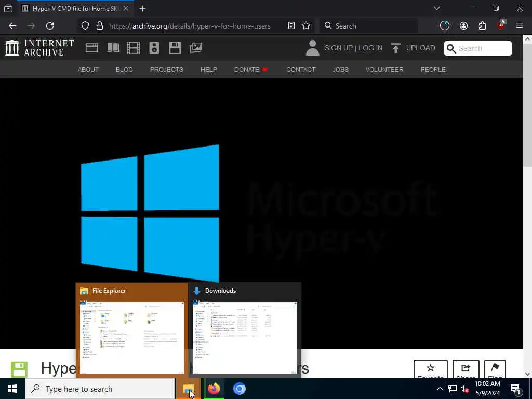Open the tracking protection shield icon
The height and width of the screenshot is (399, 532).
coord(85,26)
